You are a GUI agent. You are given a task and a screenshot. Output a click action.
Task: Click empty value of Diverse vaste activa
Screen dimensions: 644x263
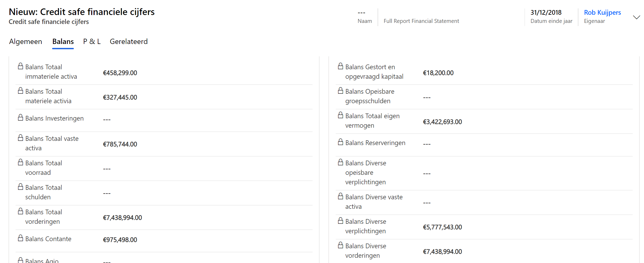pyautogui.click(x=427, y=203)
